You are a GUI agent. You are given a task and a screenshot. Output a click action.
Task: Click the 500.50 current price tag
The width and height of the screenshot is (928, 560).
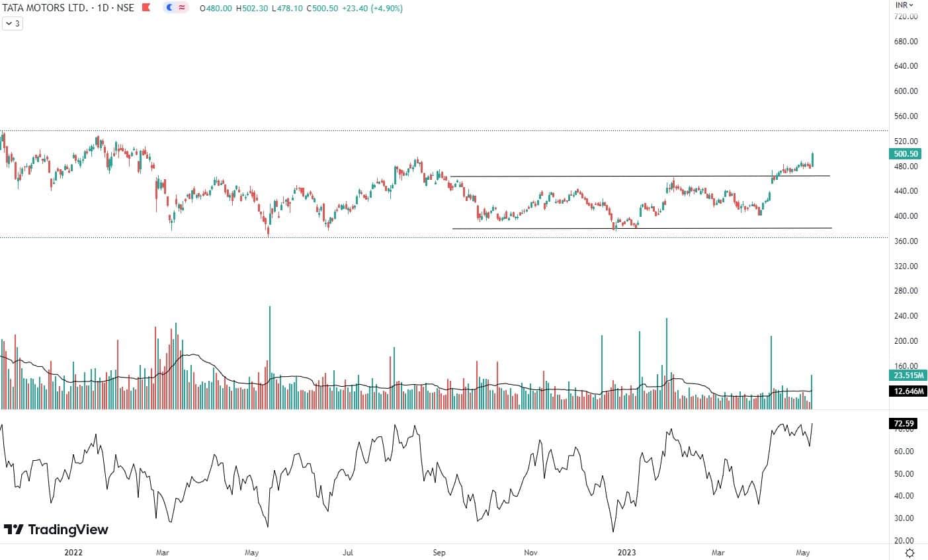pyautogui.click(x=905, y=154)
